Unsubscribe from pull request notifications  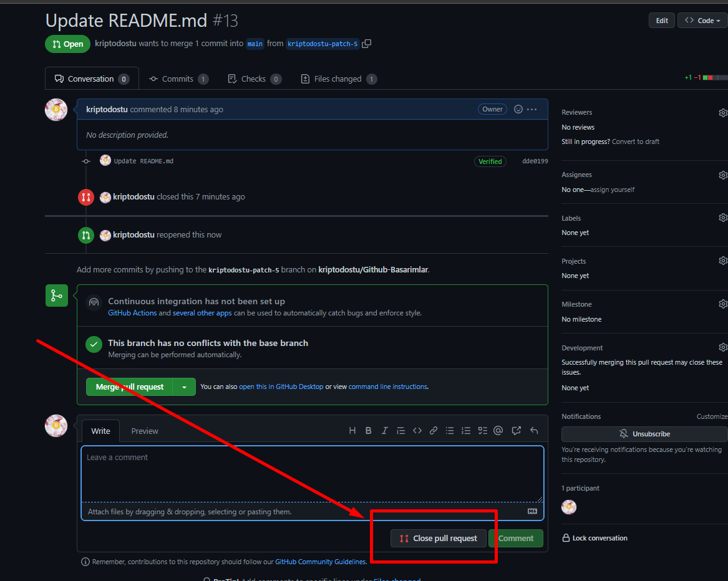pos(644,434)
